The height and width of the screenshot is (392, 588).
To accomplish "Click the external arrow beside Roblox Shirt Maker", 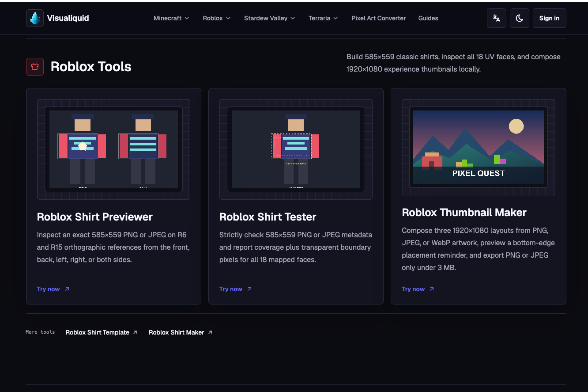I will pos(210,332).
